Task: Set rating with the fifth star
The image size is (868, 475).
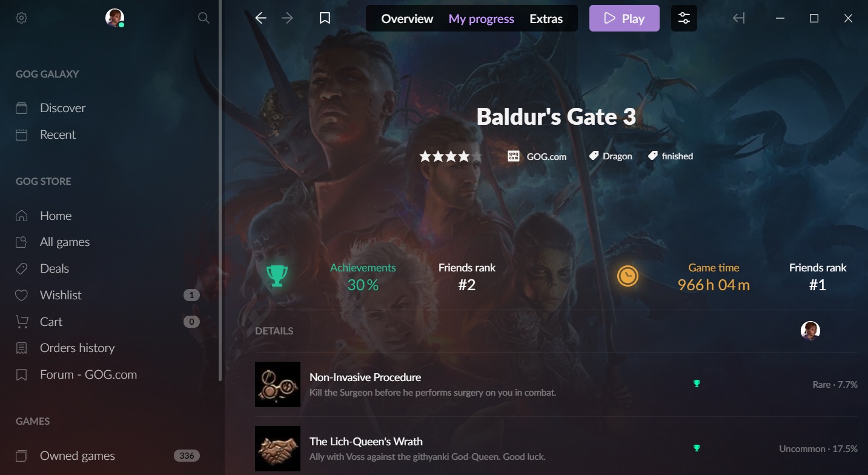Action: (477, 156)
